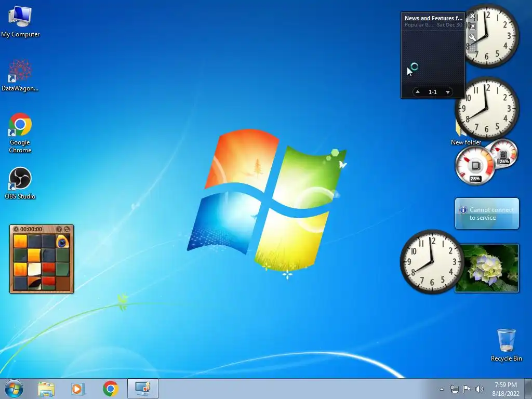This screenshot has width=532, height=399.
Task: Go to previous feed headlines page
Action: point(418,92)
